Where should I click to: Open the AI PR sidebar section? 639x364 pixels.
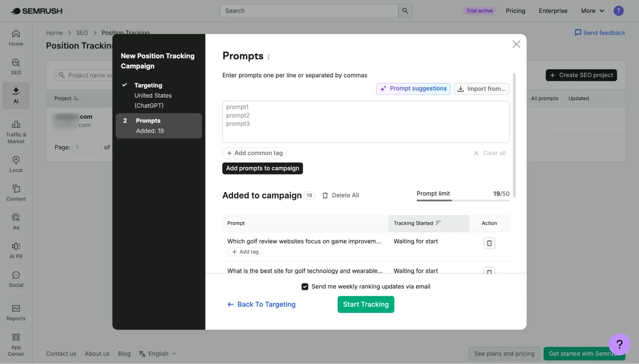pyautogui.click(x=16, y=251)
